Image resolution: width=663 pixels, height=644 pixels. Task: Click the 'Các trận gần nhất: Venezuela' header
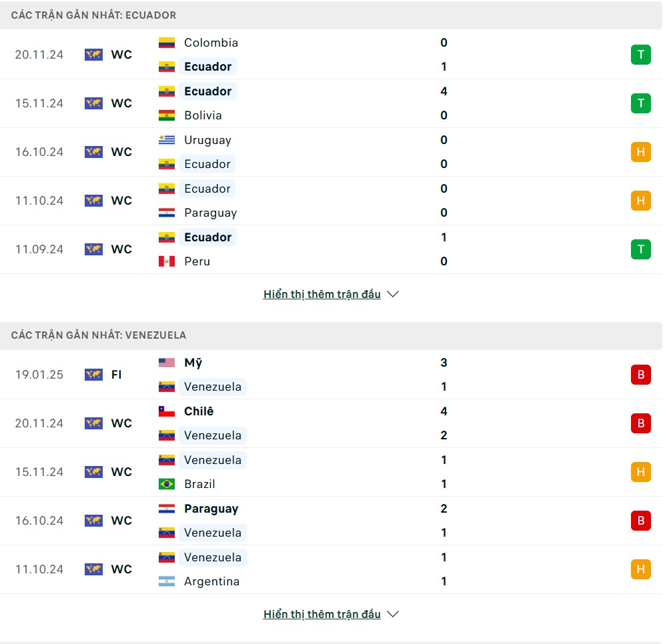point(99,335)
